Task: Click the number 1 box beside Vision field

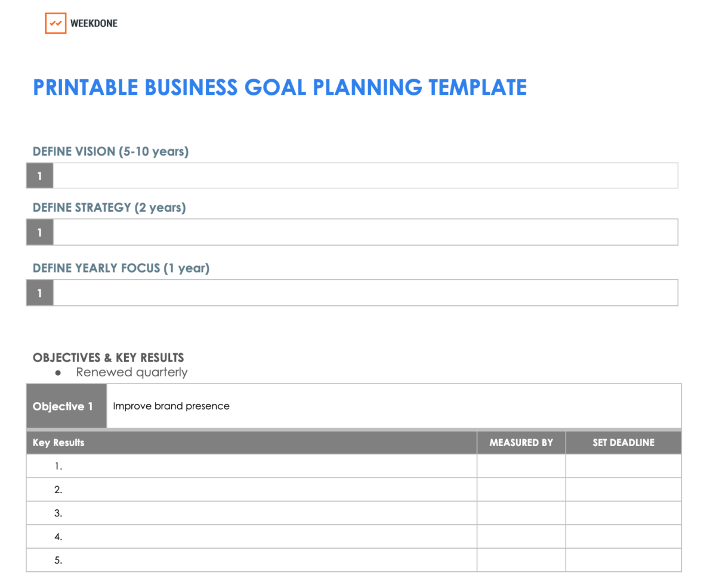Action: click(x=40, y=176)
